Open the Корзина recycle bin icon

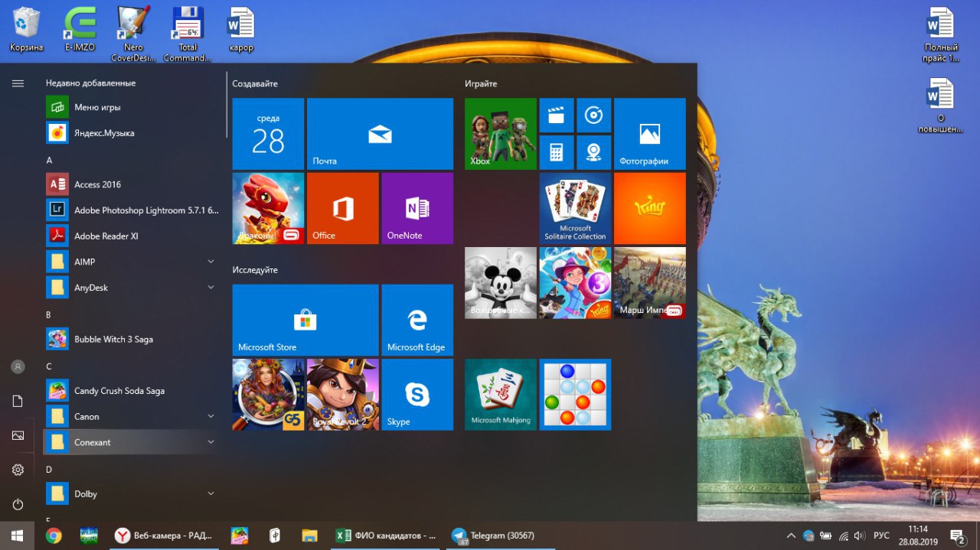point(27,29)
